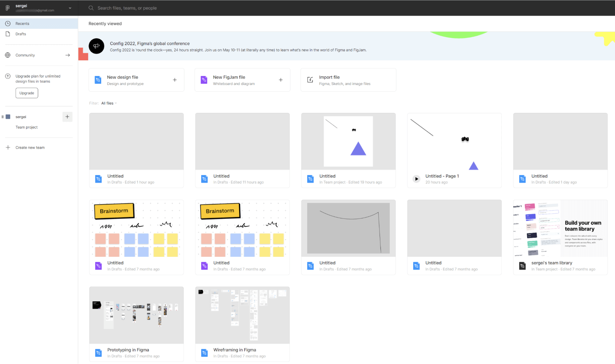
Task: Click the import arrow icon on Import file
Action: coord(310,80)
